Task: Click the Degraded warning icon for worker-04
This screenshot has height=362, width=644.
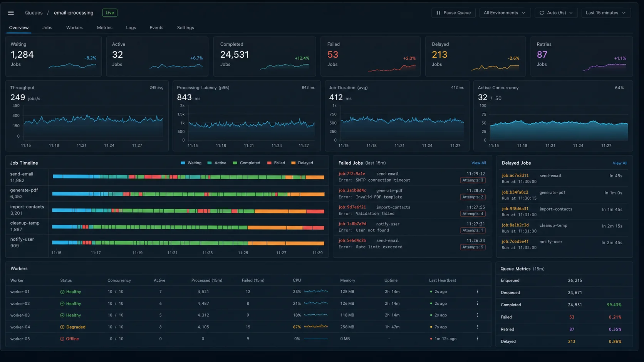Action: pyautogui.click(x=62, y=327)
